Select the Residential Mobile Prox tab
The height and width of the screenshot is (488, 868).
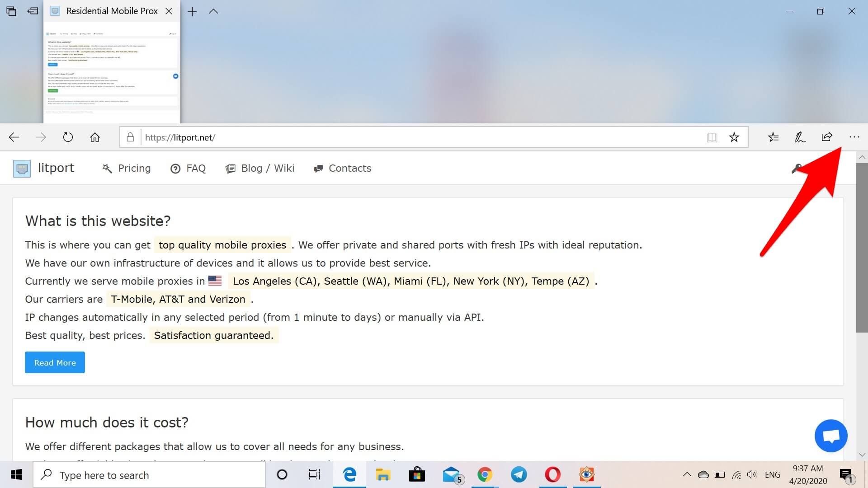point(112,11)
